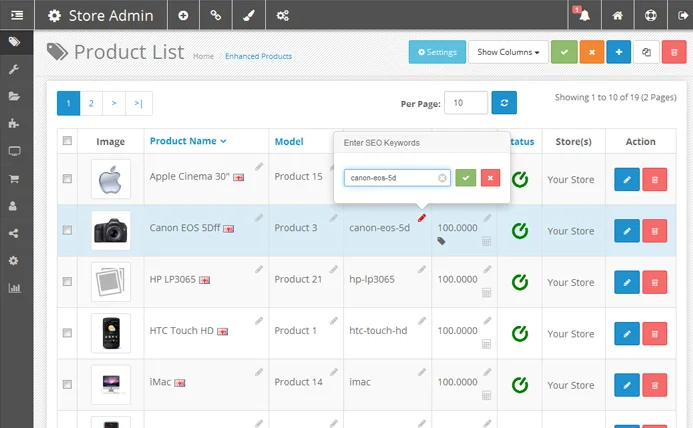Clear the SEO keyword input text
The width and height of the screenshot is (693, 428).
442,178
